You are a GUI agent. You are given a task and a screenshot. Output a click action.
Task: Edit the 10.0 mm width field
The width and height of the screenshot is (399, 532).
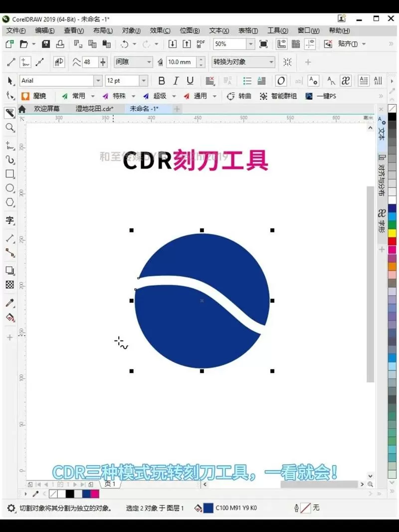point(182,62)
